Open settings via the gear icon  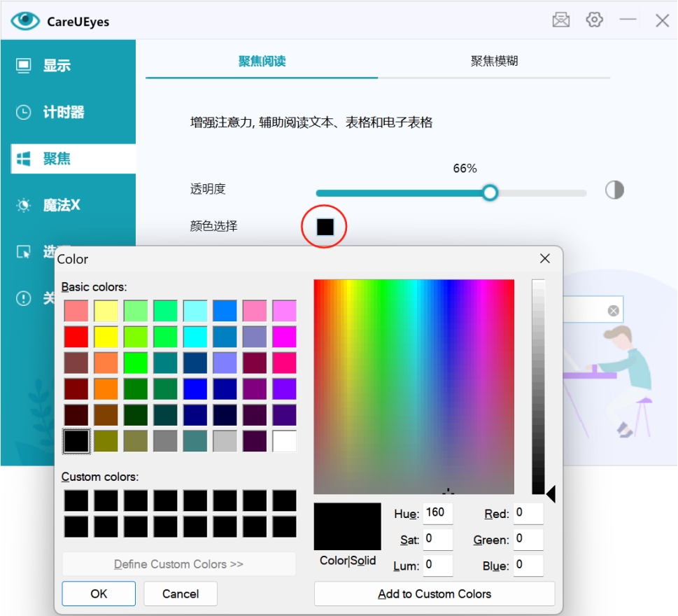pos(594,20)
